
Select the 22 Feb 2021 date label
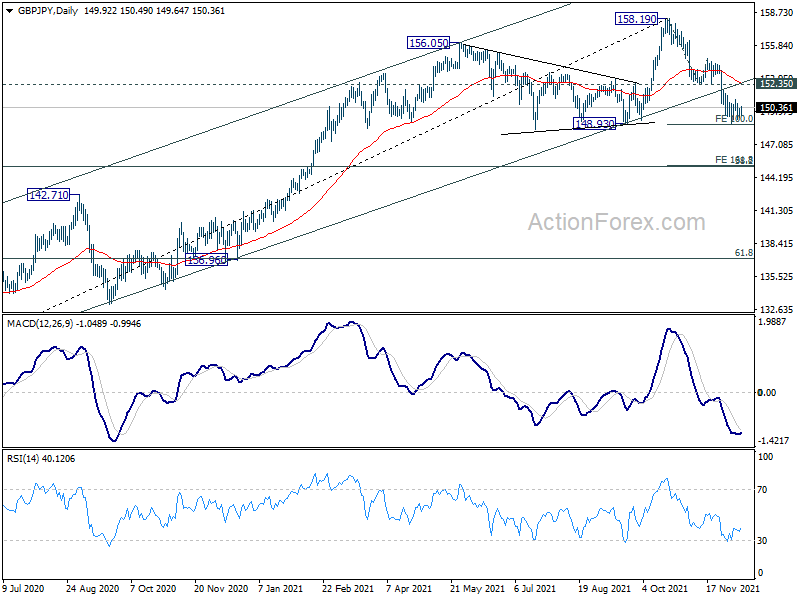tap(348, 588)
